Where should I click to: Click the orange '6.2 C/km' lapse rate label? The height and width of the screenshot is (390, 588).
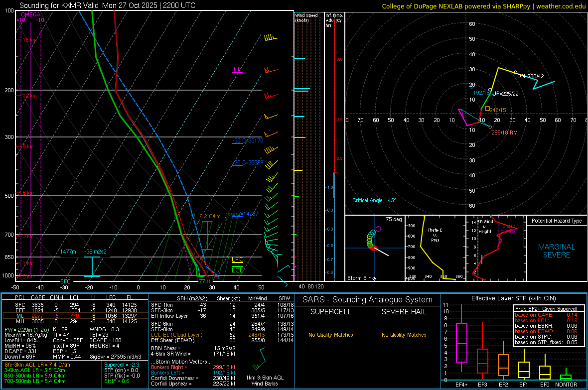pos(210,216)
